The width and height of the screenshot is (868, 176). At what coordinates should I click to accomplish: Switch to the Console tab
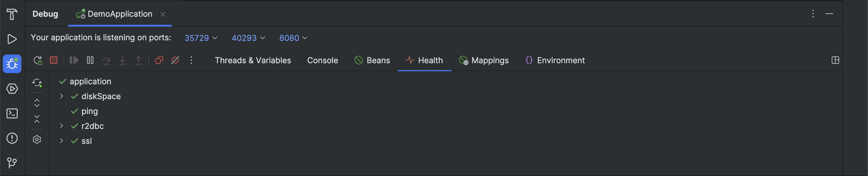pyautogui.click(x=322, y=60)
